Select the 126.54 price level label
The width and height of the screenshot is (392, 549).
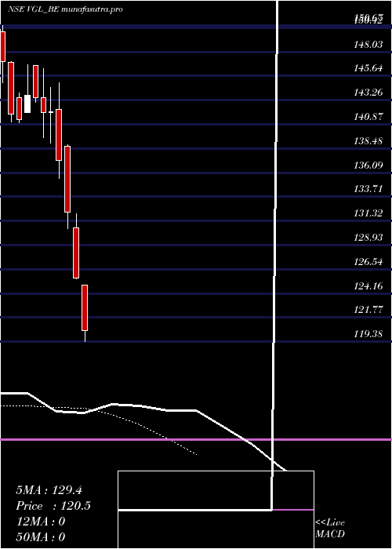click(x=368, y=261)
